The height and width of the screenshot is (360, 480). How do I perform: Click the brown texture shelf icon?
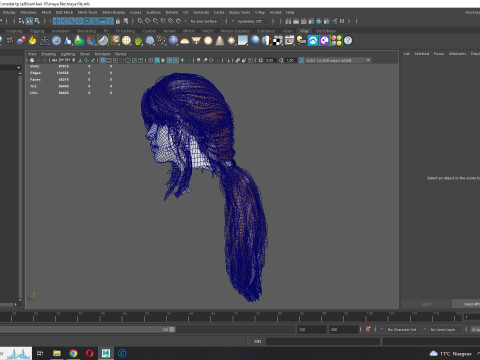pyautogui.click(x=115, y=41)
